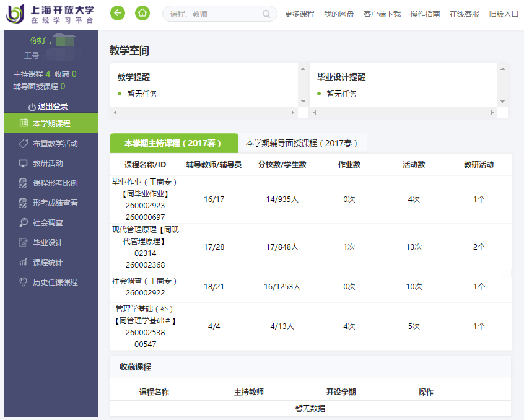Click 16/1253人 for 社会调查

282,287
